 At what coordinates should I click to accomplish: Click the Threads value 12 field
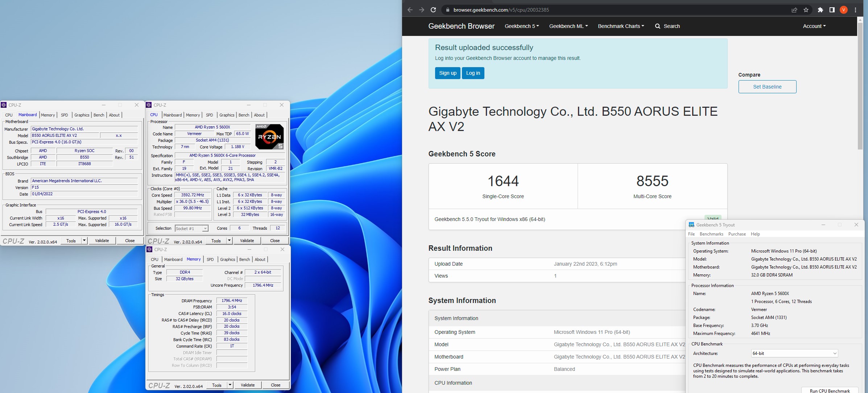click(277, 228)
